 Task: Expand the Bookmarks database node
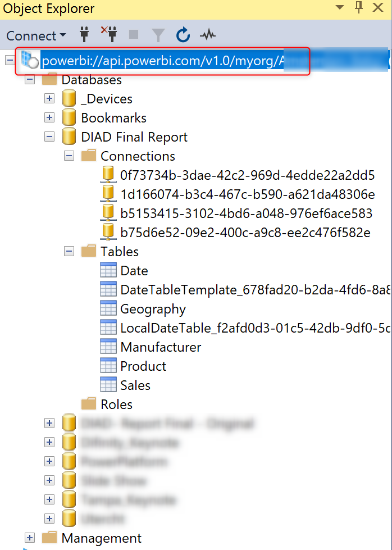(49, 117)
